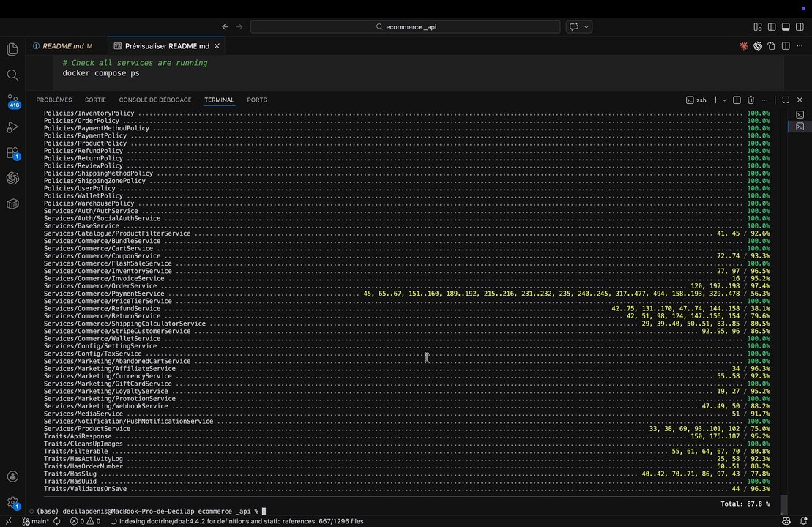The width and height of the screenshot is (812, 527).
Task: Select the second terminal in the terminal list
Action: pyautogui.click(x=800, y=127)
